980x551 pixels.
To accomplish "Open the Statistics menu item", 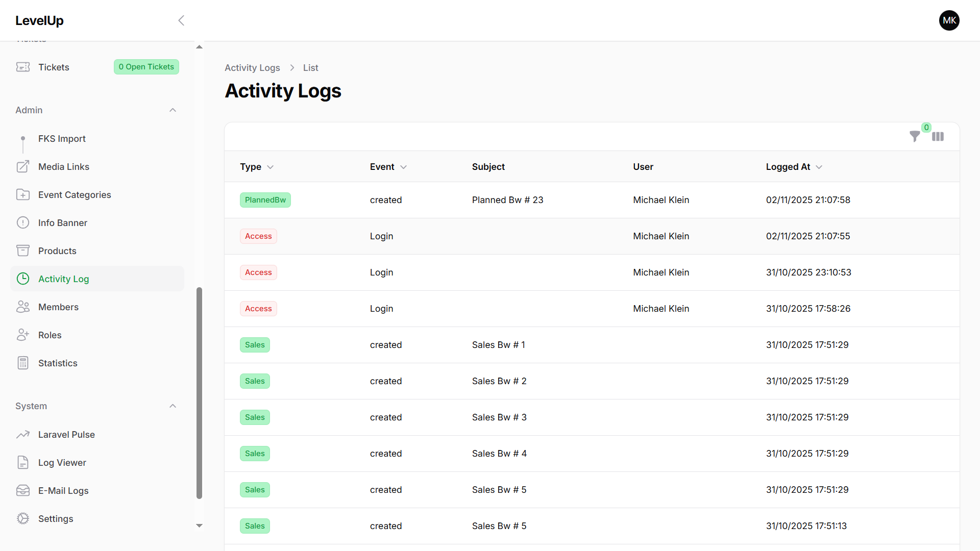I will [x=58, y=363].
